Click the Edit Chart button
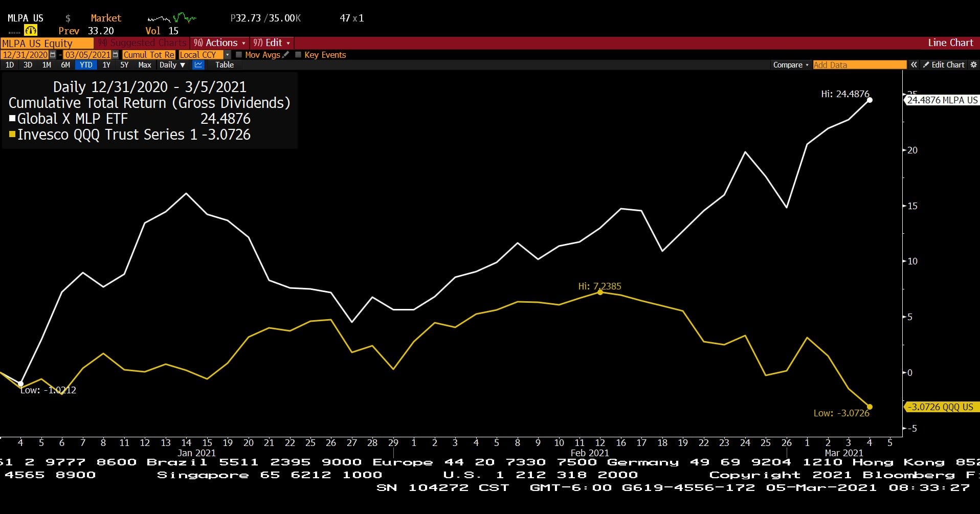This screenshot has width=980, height=514. [944, 65]
